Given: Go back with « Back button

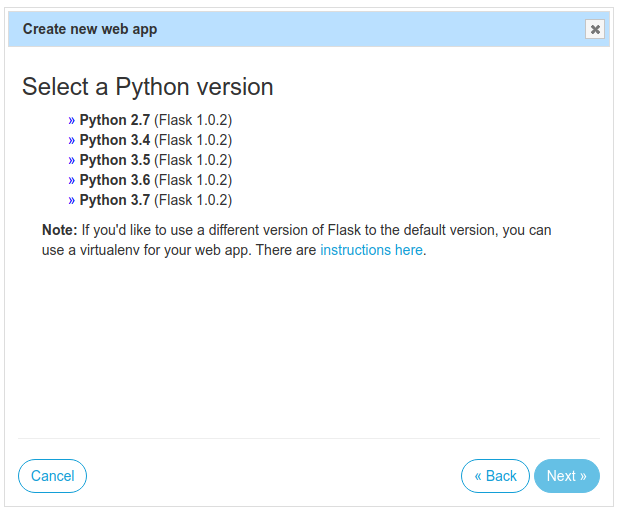Looking at the screenshot, I should click(495, 476).
